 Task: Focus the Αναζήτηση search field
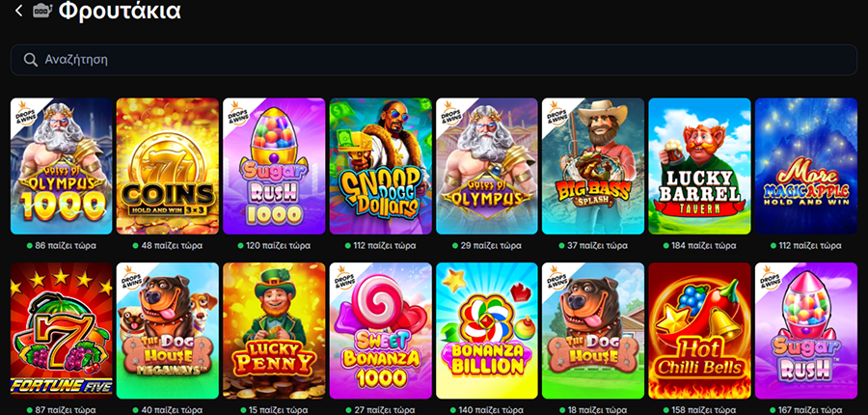[x=433, y=60]
